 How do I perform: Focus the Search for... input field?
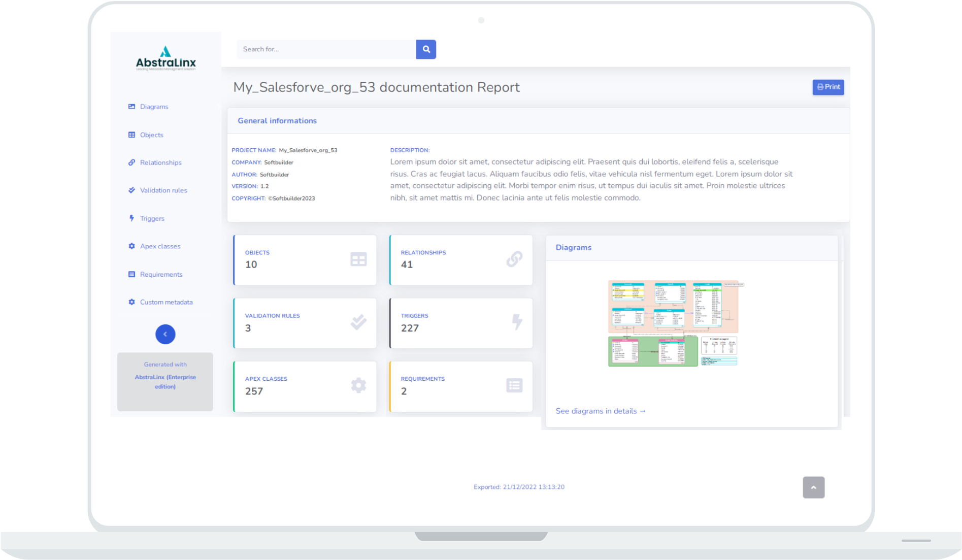pos(326,49)
